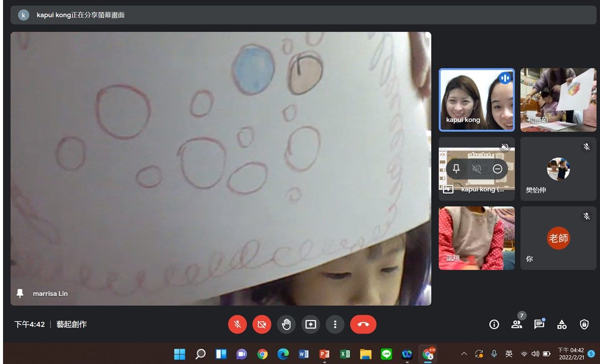This screenshot has width=600, height=364.
Task: Open meeting details info icon
Action: click(494, 325)
